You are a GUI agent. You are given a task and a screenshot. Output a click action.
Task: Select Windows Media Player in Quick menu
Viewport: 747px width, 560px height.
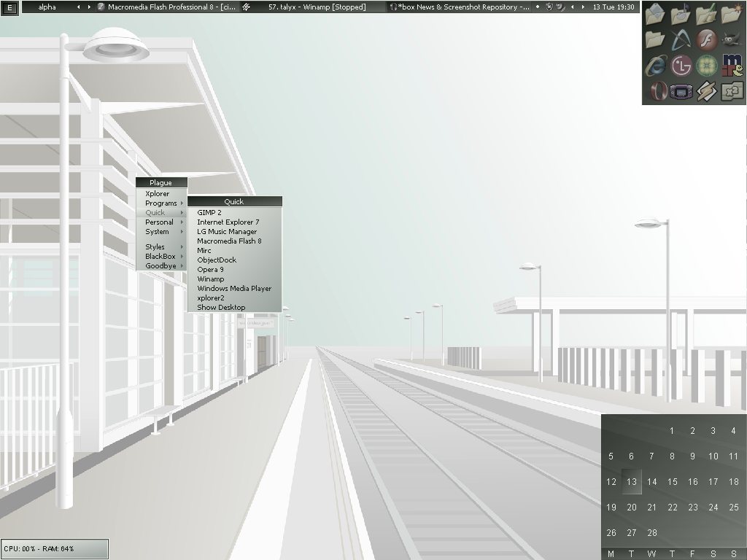point(233,289)
